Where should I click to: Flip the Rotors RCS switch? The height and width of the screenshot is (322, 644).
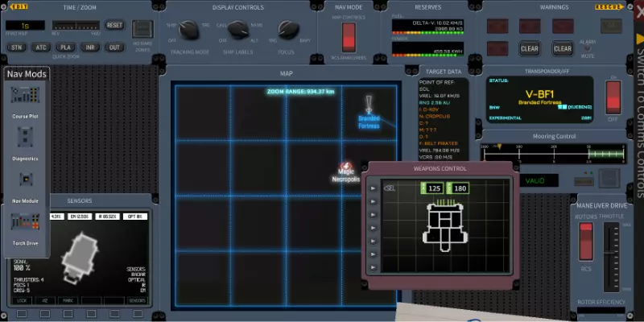(x=586, y=242)
